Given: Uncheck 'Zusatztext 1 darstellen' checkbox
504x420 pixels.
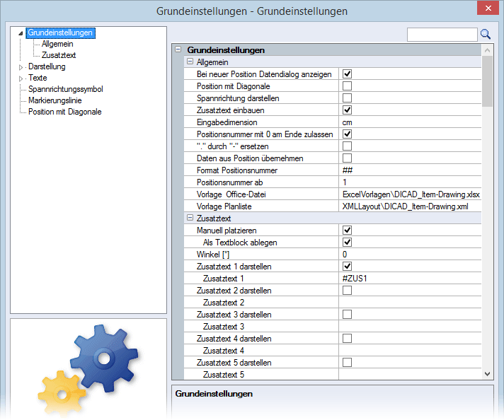Looking at the screenshot, I should (x=347, y=267).
